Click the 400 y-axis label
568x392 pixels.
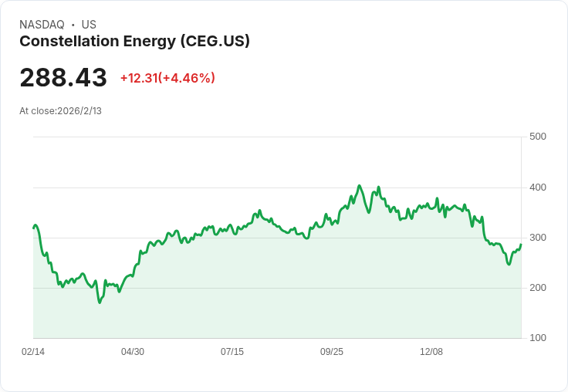(538, 188)
